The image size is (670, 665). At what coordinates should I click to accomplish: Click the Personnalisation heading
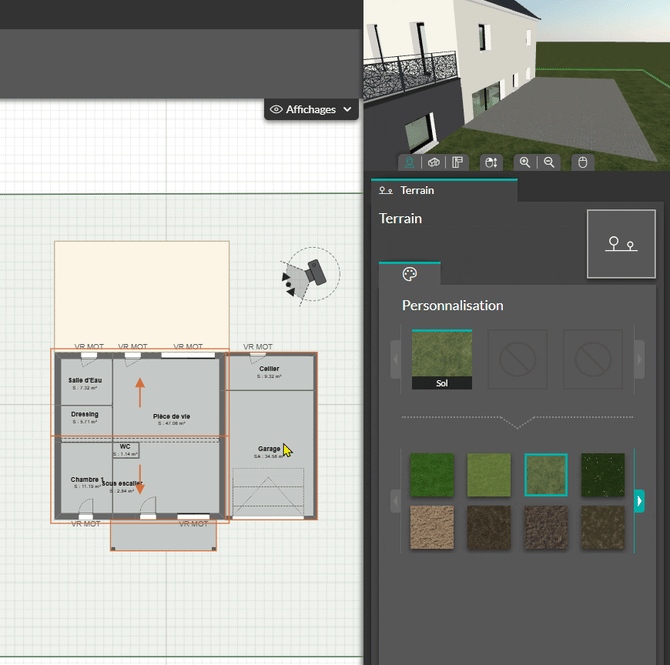tap(453, 306)
